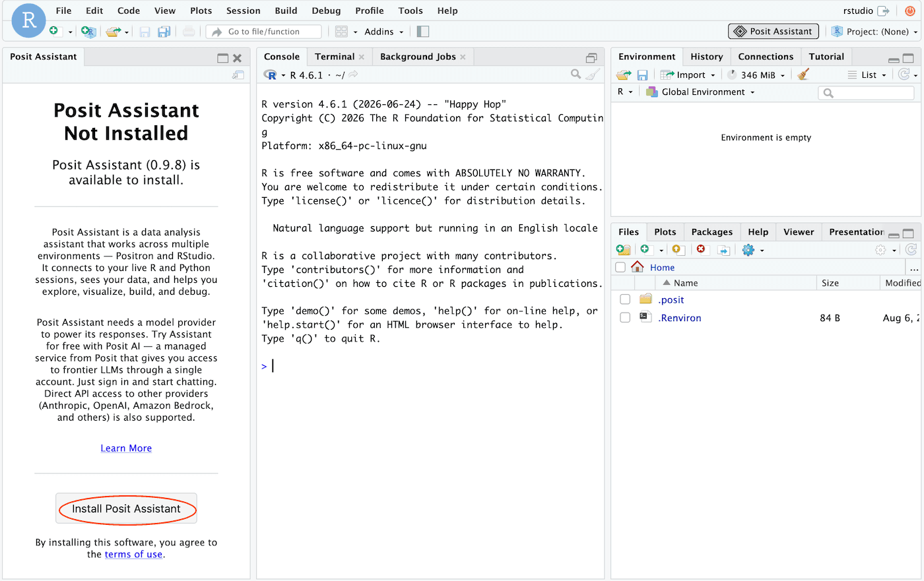Screen dimensions: 924x581
Task: Click the New Folder icon in Files
Action: point(623,250)
